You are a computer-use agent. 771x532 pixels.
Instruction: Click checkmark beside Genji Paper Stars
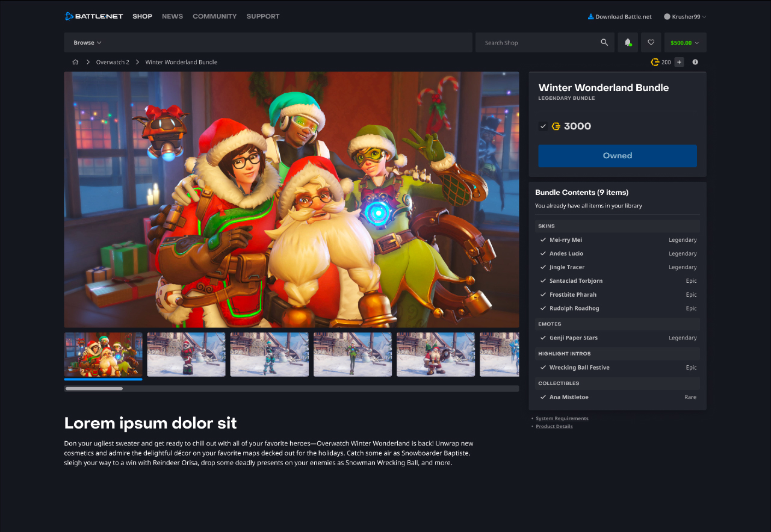[543, 338]
